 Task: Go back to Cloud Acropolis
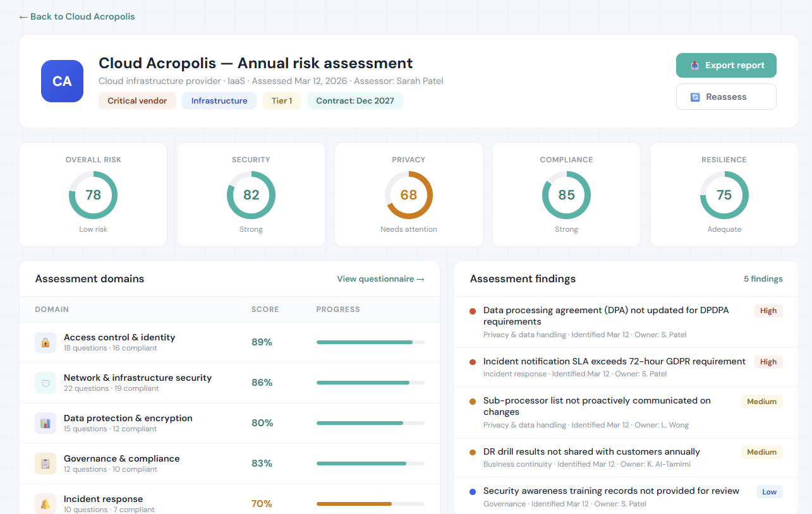(x=77, y=16)
